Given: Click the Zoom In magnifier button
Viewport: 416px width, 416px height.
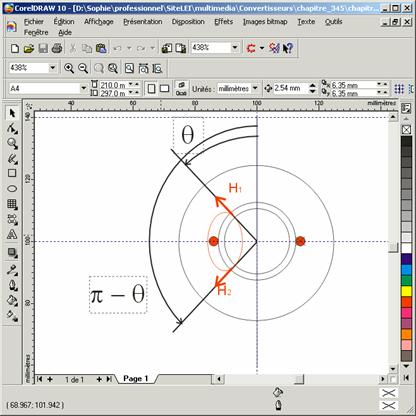Looking at the screenshot, I should click(69, 68).
